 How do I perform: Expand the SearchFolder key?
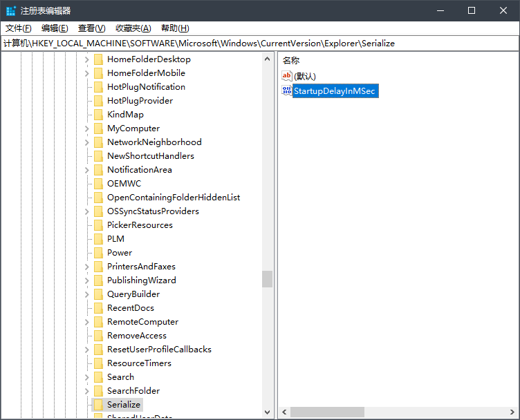pos(87,391)
